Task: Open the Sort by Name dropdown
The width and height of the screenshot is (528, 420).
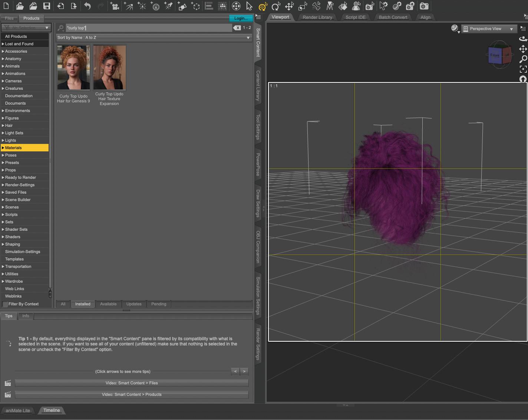Action: [154, 37]
